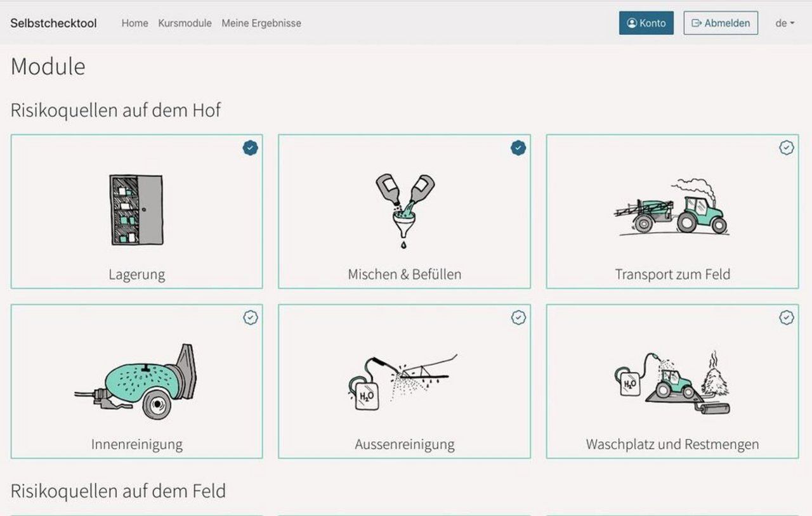The image size is (812, 516).
Task: Click the person icon on the Konto button
Action: point(632,23)
